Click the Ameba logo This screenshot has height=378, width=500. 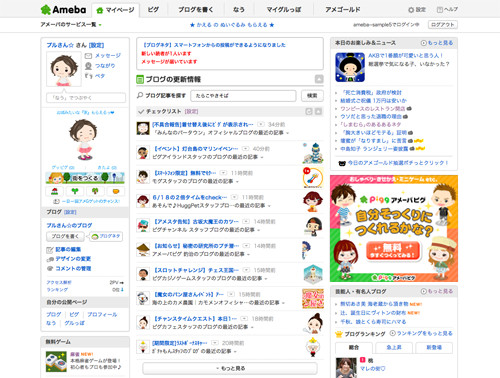(63, 10)
